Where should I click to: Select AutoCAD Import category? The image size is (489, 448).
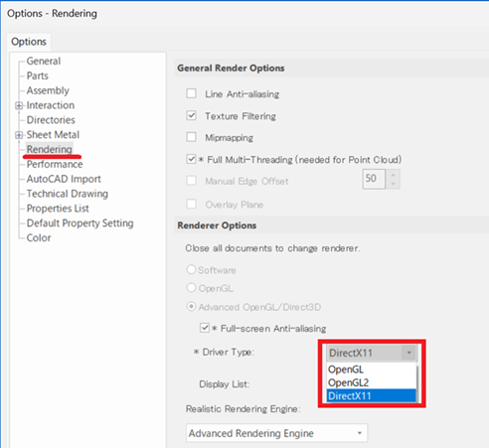coord(64,179)
